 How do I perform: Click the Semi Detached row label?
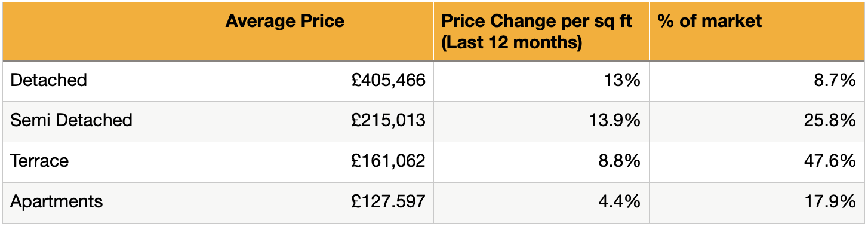pyautogui.click(x=110, y=121)
